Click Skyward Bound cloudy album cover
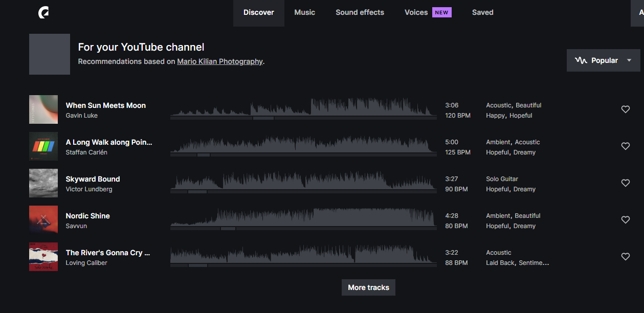Screen dimensions: 644x313 pos(43,183)
